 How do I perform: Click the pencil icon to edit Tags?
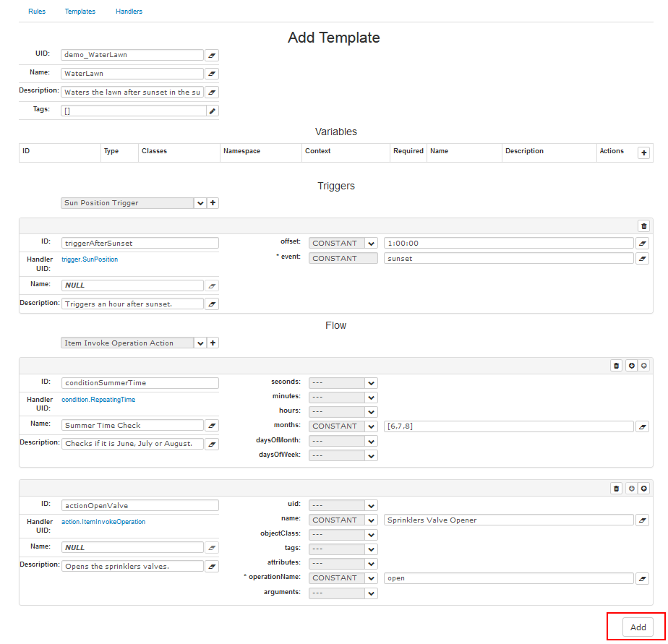pos(212,111)
